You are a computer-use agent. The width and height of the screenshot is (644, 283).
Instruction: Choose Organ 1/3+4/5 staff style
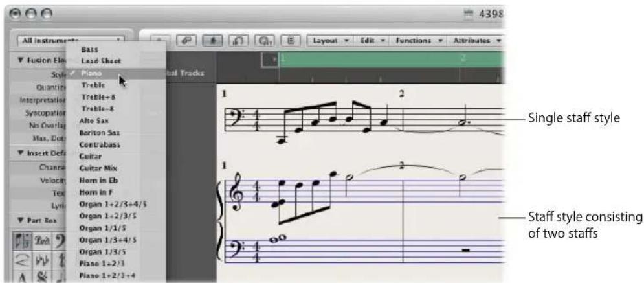(115, 240)
